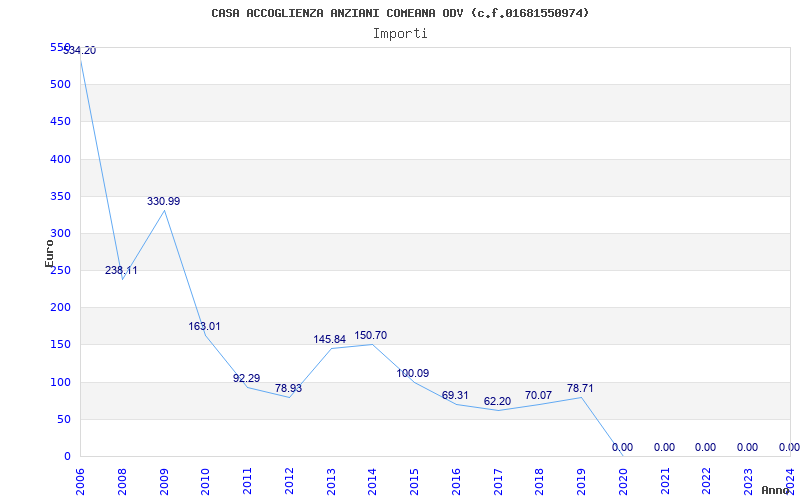Click y-axis value 350
800x500 pixels.
tap(60, 196)
